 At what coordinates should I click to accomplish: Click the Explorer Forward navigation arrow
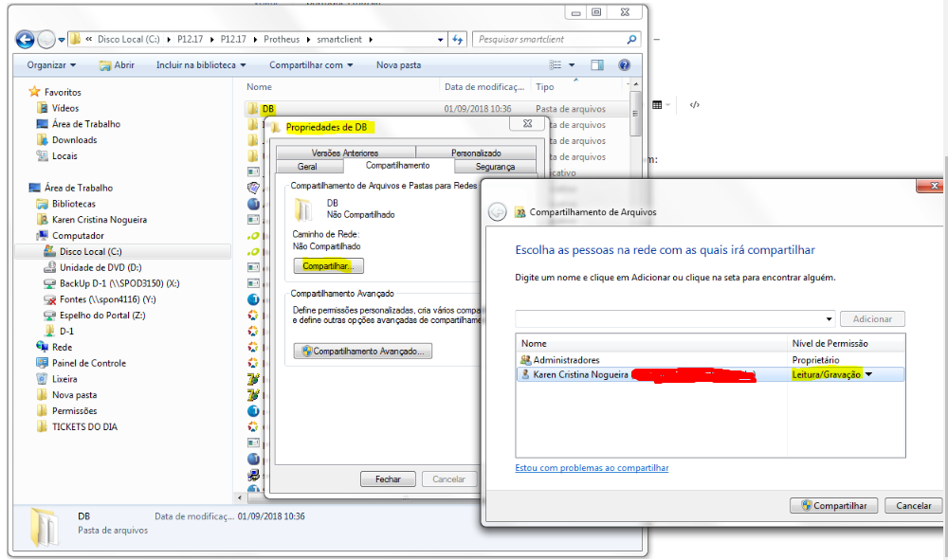coord(46,40)
